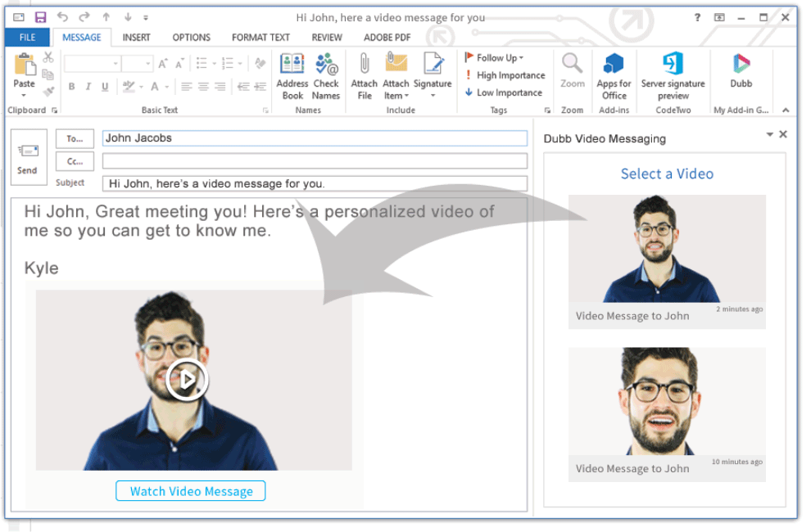This screenshot has width=811, height=532.
Task: Open the OPTIONS ribbon tab
Action: tap(192, 37)
